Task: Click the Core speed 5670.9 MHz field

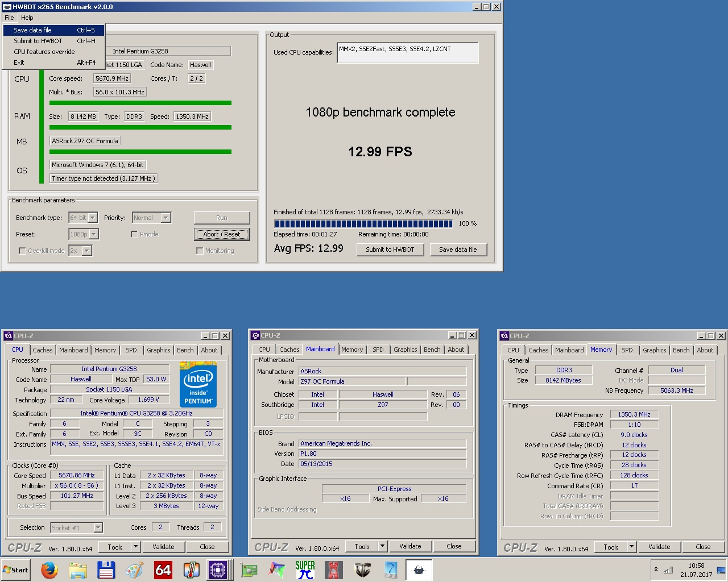Action: pyautogui.click(x=112, y=78)
